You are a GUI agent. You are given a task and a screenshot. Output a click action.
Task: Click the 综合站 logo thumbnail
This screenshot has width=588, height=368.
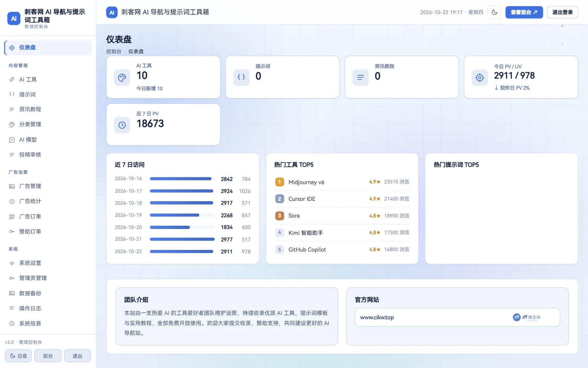[x=527, y=317]
